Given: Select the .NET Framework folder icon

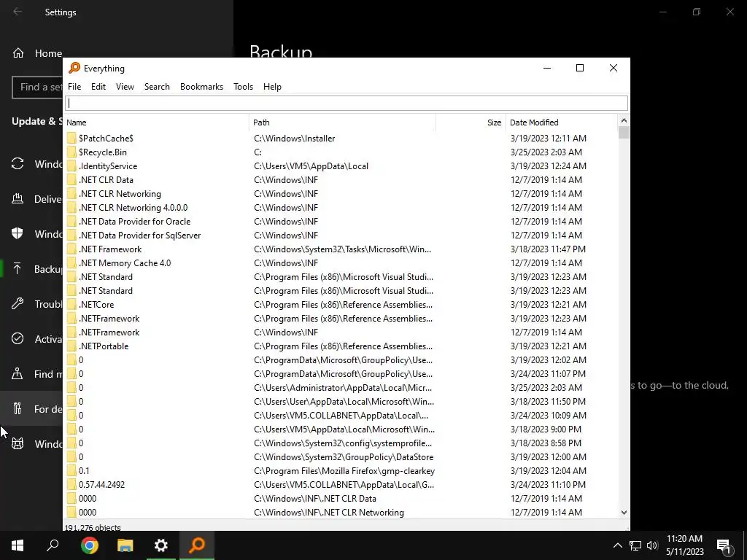Looking at the screenshot, I should (71, 249).
